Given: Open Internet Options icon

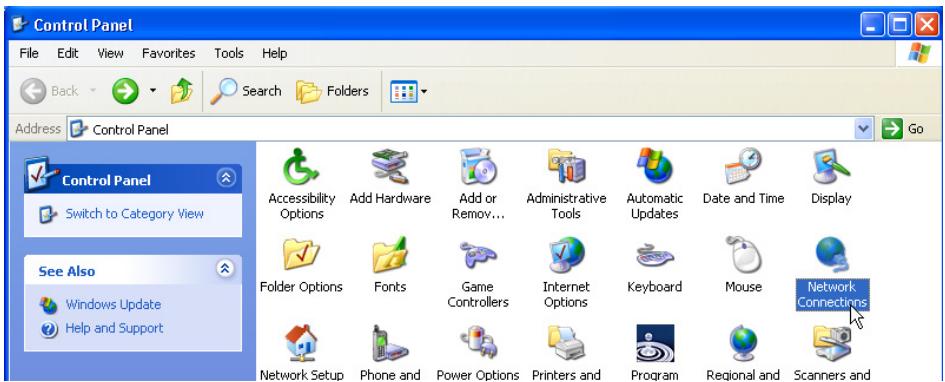Looking at the screenshot, I should pos(566,255).
